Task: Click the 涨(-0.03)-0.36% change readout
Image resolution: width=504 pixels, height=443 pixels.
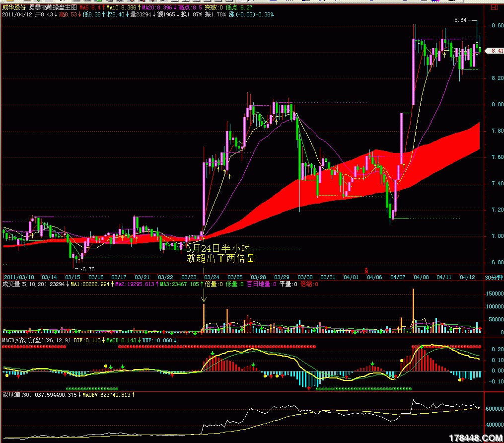Action: coord(251,14)
